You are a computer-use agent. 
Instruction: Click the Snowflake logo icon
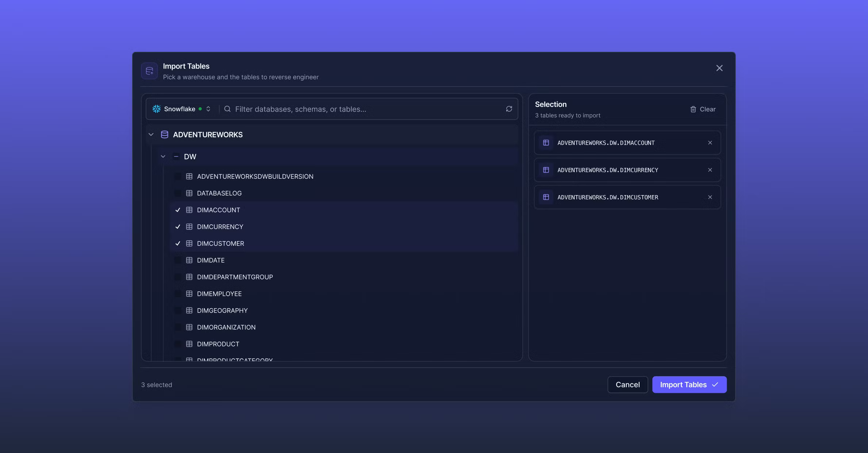(x=157, y=109)
